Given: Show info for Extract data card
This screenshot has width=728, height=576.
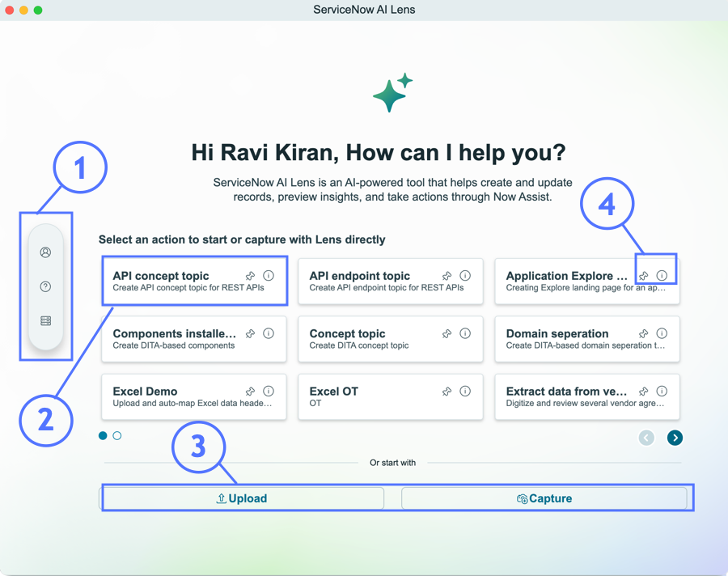Looking at the screenshot, I should pos(662,391).
